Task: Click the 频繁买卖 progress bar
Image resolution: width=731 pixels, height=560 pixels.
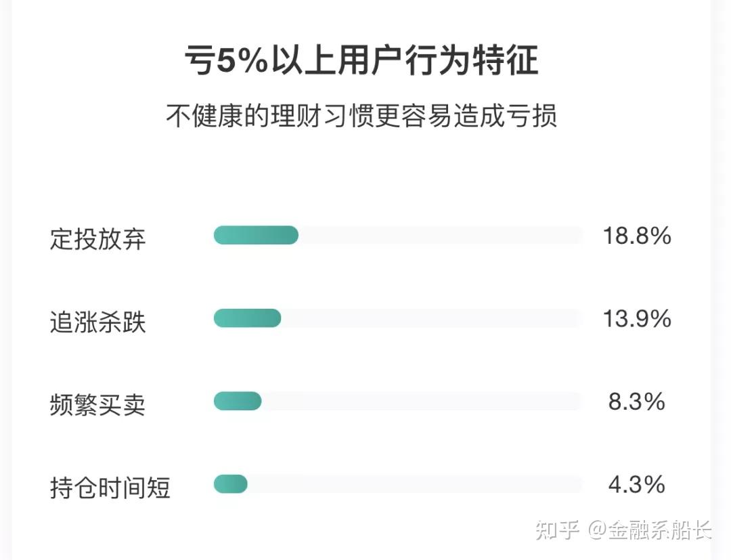Action: coord(238,401)
